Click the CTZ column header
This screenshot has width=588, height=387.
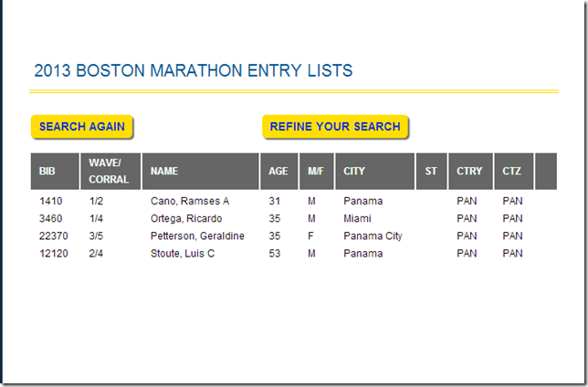click(x=514, y=171)
